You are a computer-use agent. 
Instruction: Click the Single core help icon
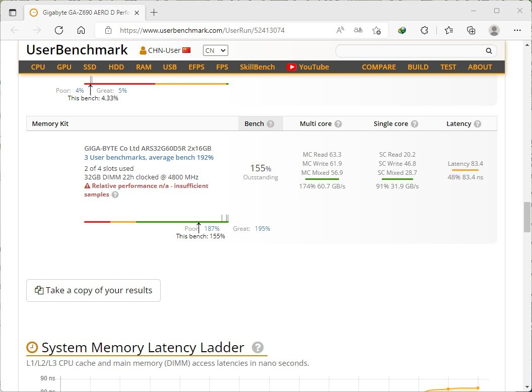(414, 124)
